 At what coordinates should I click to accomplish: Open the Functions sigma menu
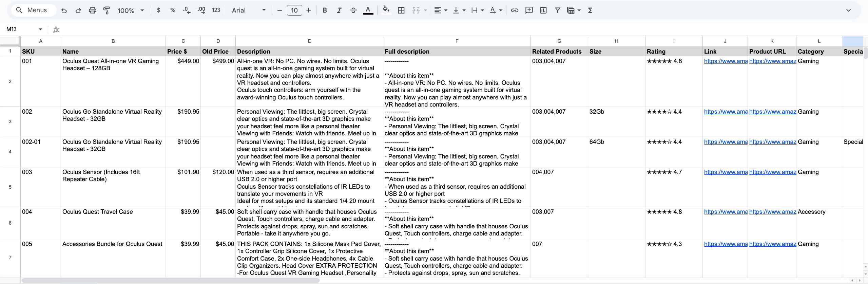(590, 11)
